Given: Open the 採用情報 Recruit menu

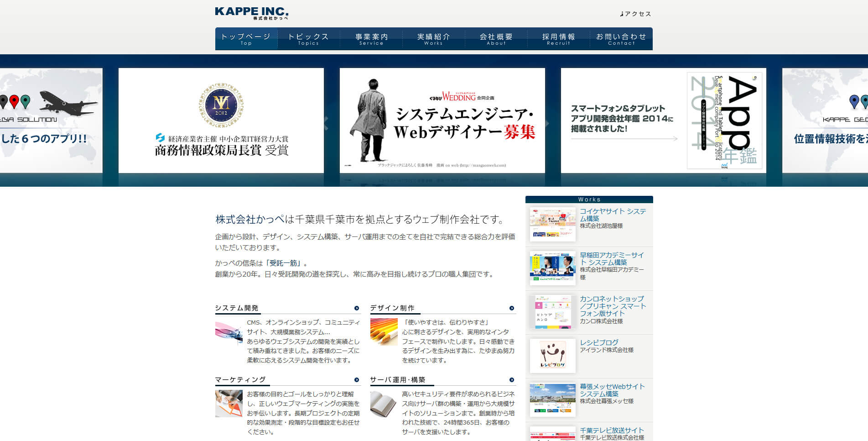Looking at the screenshot, I should (559, 39).
